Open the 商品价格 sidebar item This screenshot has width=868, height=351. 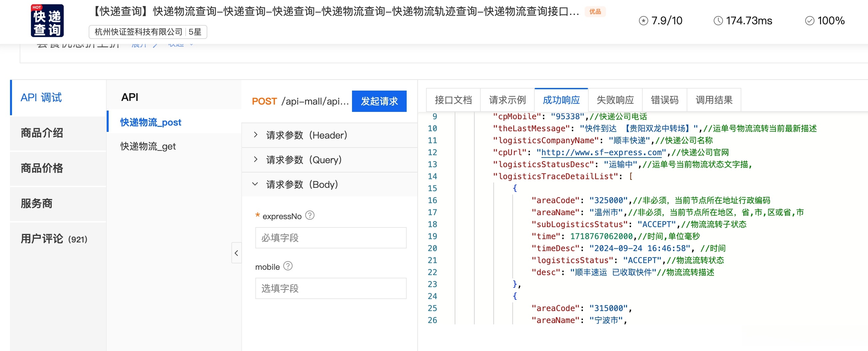pyautogui.click(x=42, y=168)
